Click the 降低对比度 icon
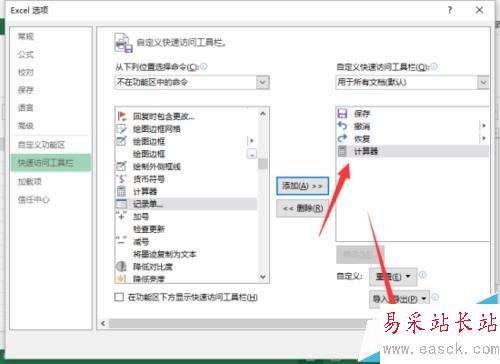 [x=122, y=266]
